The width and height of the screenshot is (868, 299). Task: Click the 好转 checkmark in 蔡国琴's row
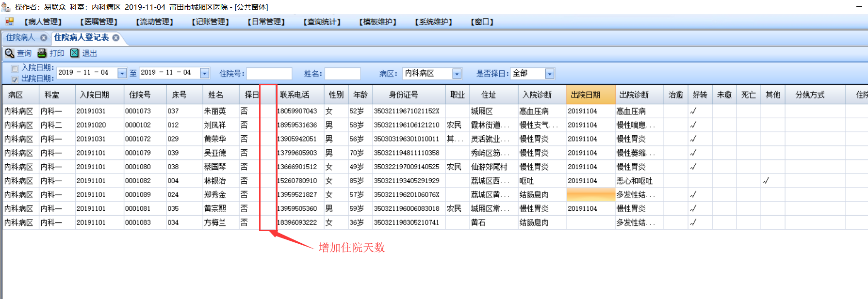(x=693, y=167)
